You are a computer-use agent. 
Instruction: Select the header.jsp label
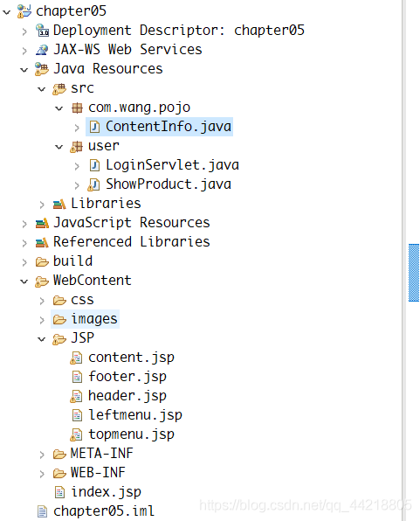coord(127,396)
